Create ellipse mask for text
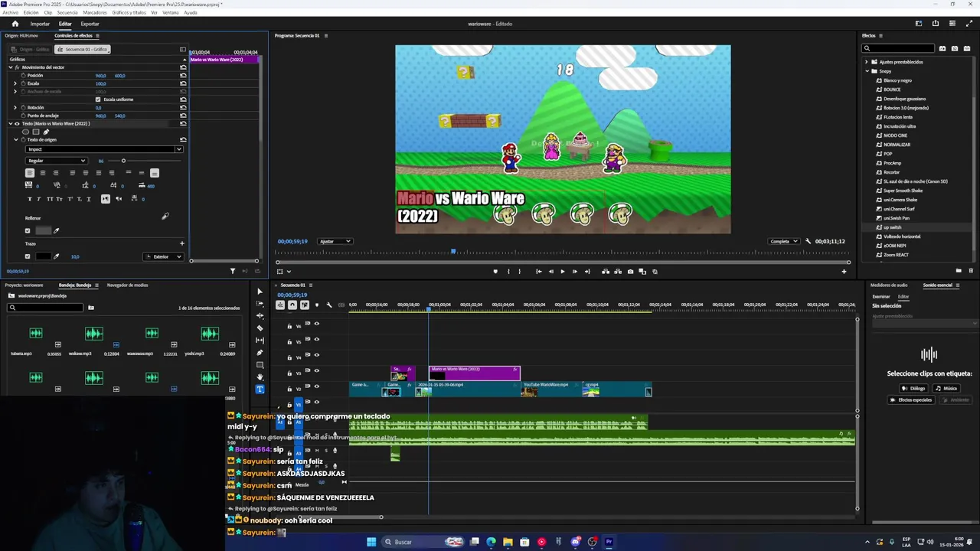 pos(25,132)
